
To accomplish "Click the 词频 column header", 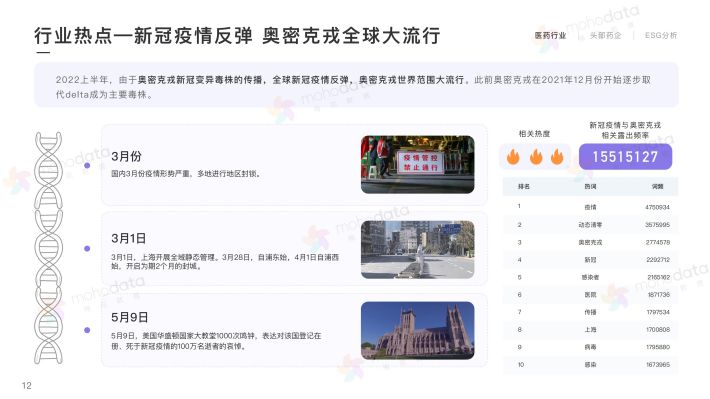I will point(657,187).
